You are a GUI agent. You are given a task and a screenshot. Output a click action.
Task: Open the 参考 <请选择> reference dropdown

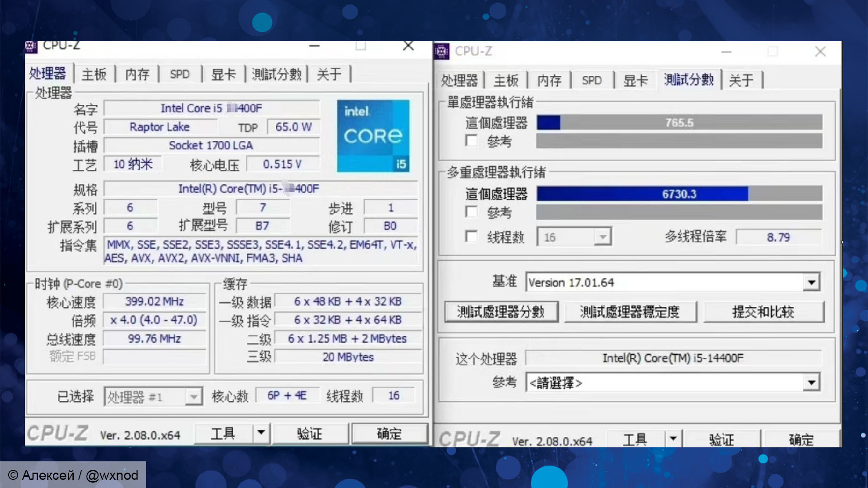pos(812,382)
